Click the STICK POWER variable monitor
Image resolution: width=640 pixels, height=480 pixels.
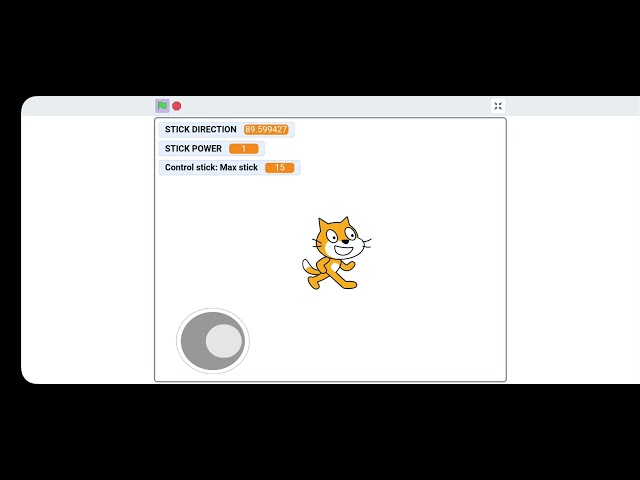coord(211,149)
